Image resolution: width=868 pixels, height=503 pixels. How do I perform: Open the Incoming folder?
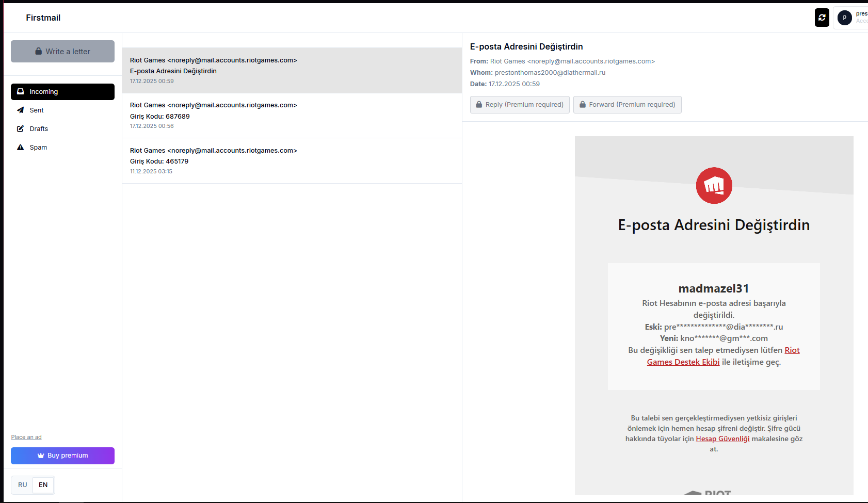tap(62, 91)
